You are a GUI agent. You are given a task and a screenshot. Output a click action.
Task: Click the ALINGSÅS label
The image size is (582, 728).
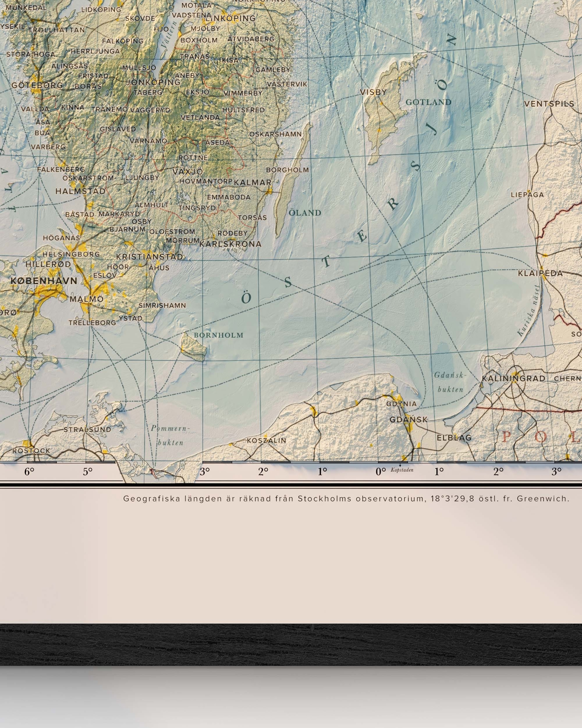click(69, 66)
